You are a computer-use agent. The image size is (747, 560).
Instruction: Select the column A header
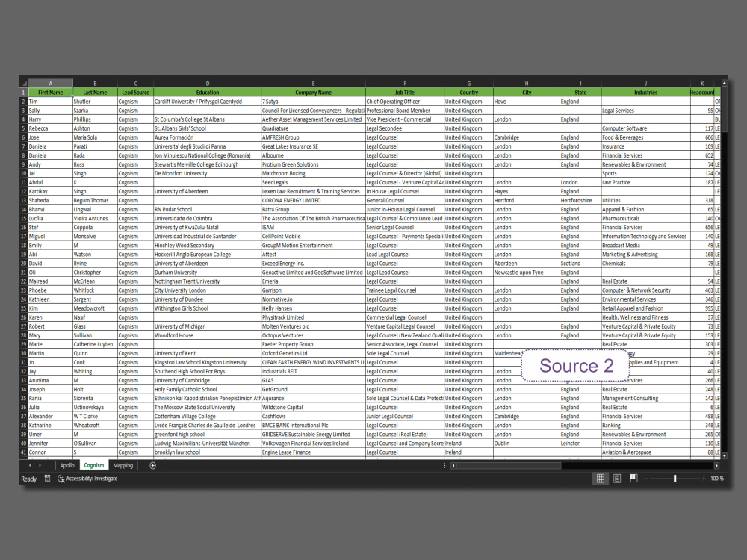[x=50, y=83]
